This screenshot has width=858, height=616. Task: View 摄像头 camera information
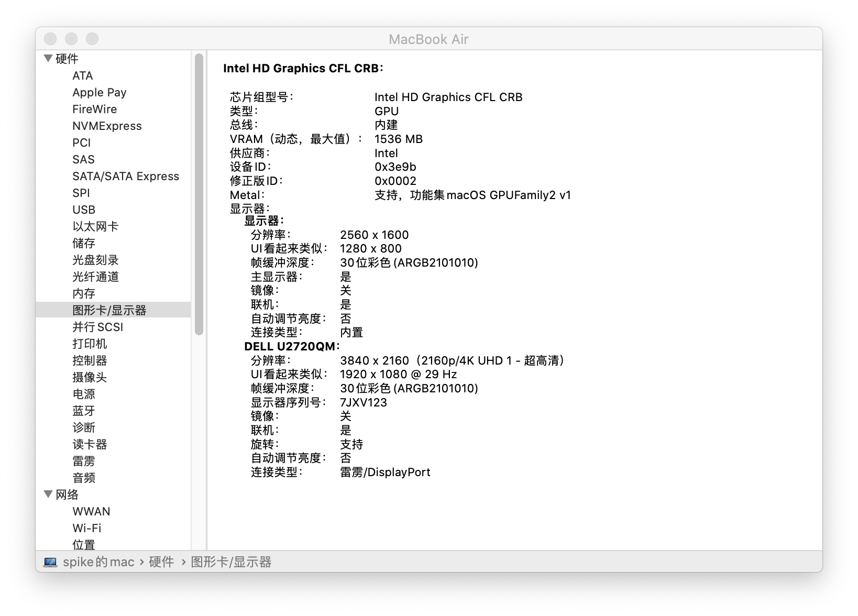[89, 377]
